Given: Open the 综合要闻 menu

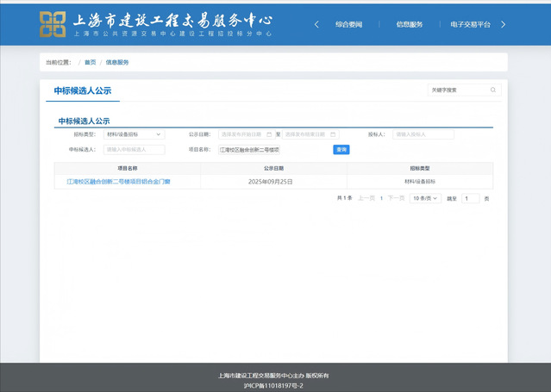Looking at the screenshot, I should (350, 25).
